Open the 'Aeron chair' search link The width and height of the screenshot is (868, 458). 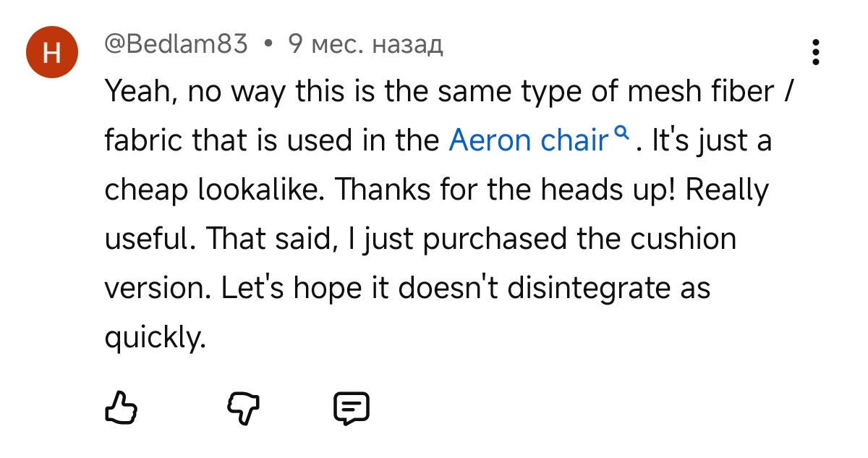point(529,140)
